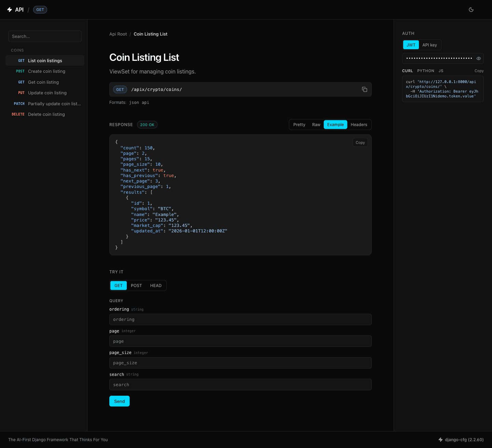Click Coin Listing List breadcrumb
Viewport: 492px width, 448px height.
[x=150, y=34]
